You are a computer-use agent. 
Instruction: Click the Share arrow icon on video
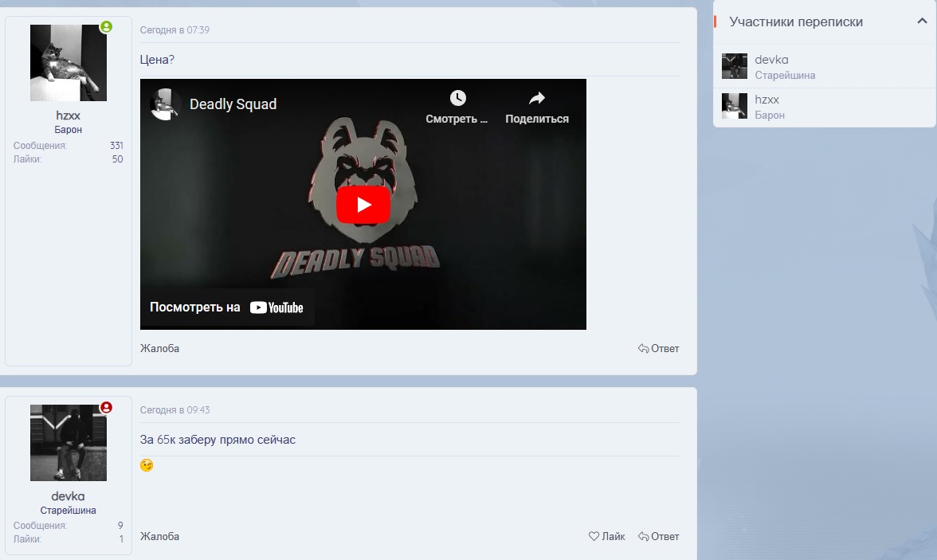click(x=536, y=98)
